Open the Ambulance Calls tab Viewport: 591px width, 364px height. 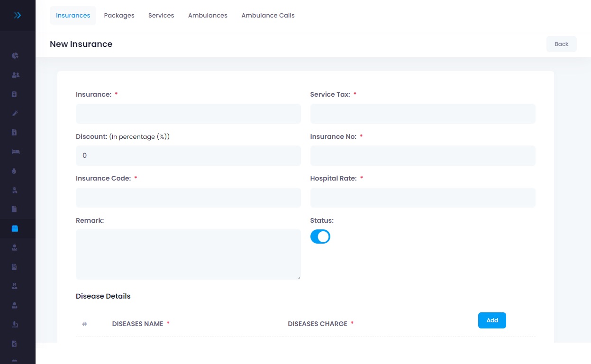[268, 16]
